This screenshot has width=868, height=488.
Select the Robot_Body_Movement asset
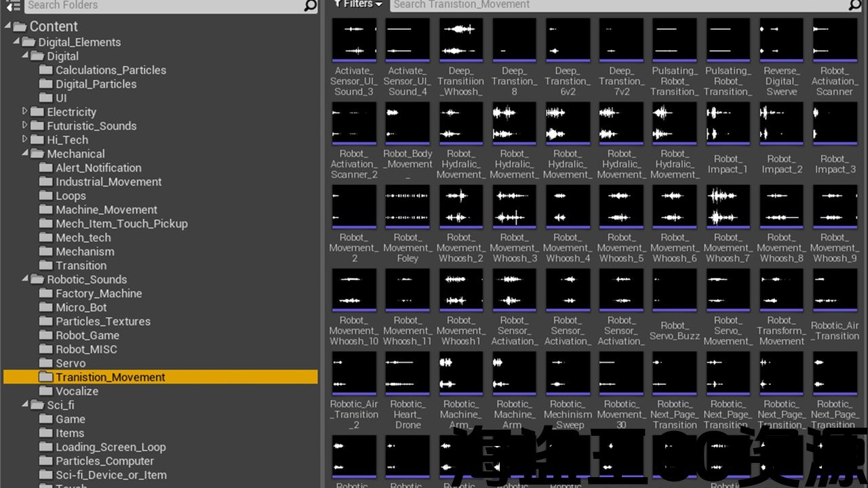[407, 123]
